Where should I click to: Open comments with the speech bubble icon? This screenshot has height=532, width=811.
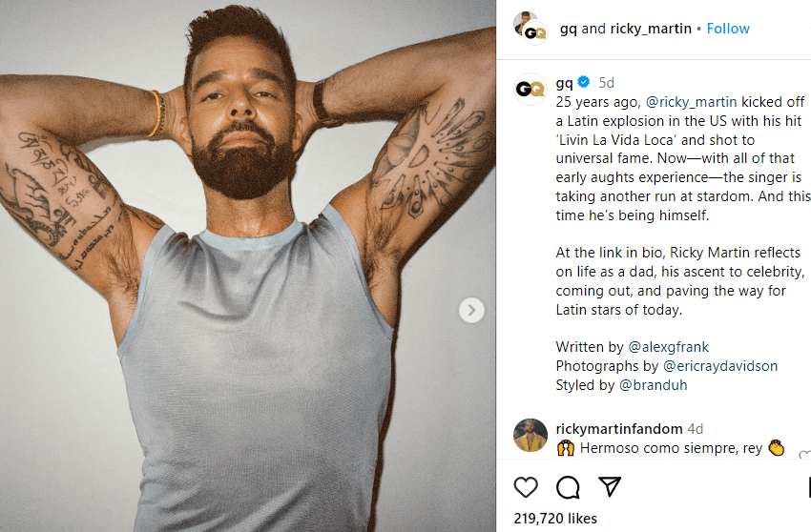point(568,487)
